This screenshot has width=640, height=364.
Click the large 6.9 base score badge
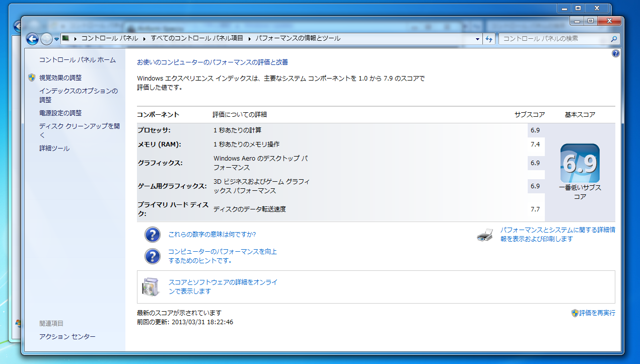(580, 164)
